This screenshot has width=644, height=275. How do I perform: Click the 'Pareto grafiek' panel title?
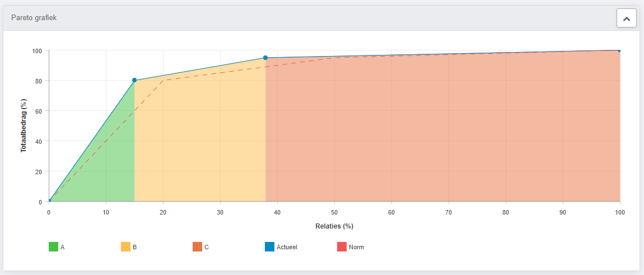pyautogui.click(x=34, y=18)
